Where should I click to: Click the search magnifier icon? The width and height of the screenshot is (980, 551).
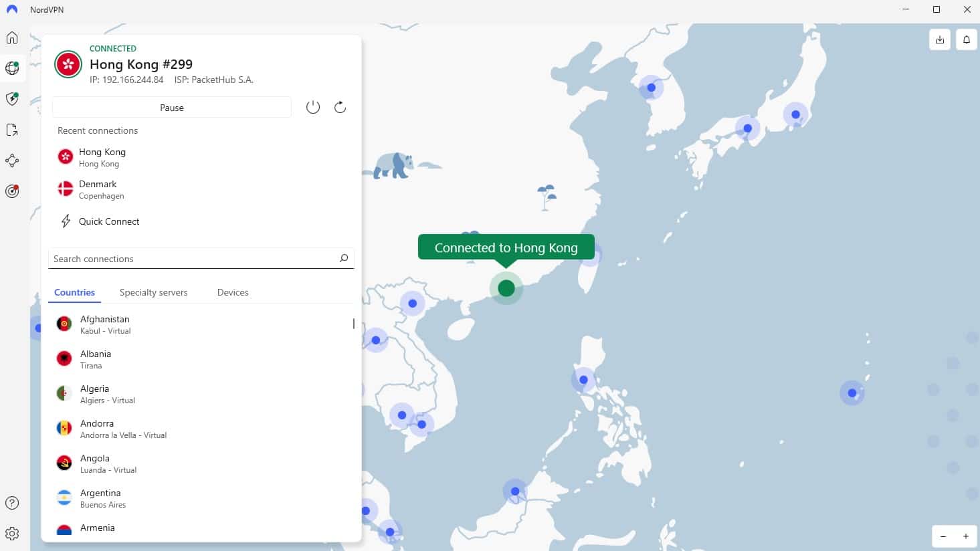[x=344, y=258]
